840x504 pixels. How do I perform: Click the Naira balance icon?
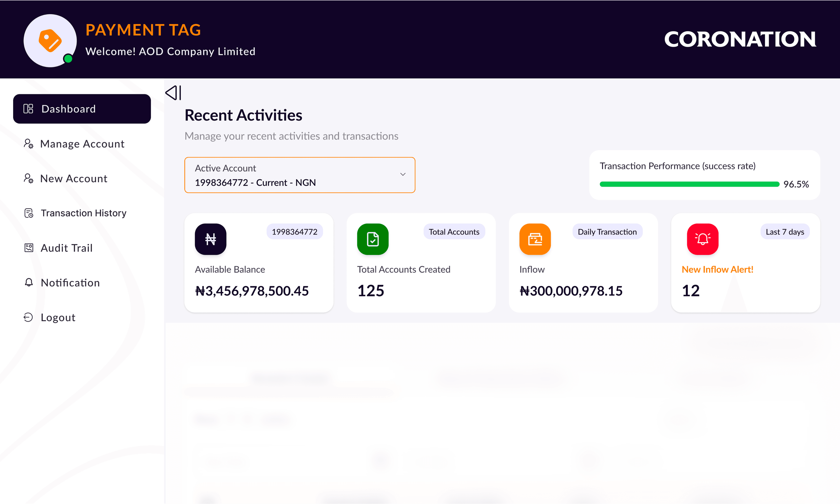[210, 239]
